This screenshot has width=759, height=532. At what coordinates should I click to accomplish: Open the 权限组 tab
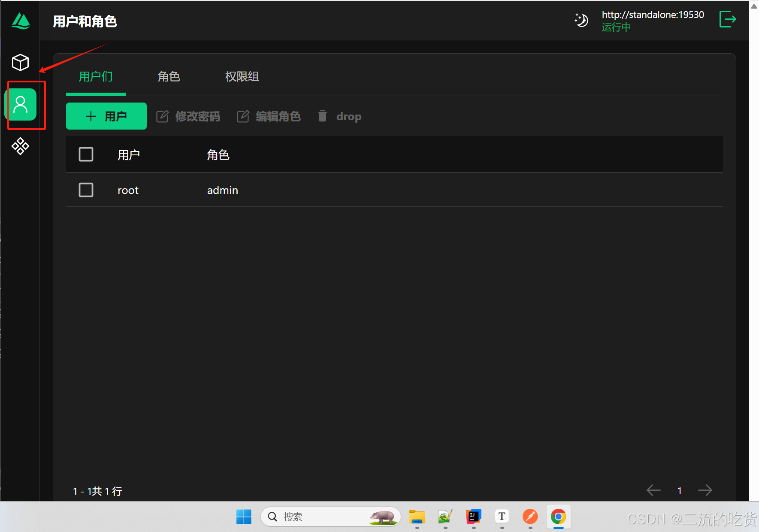(x=242, y=76)
